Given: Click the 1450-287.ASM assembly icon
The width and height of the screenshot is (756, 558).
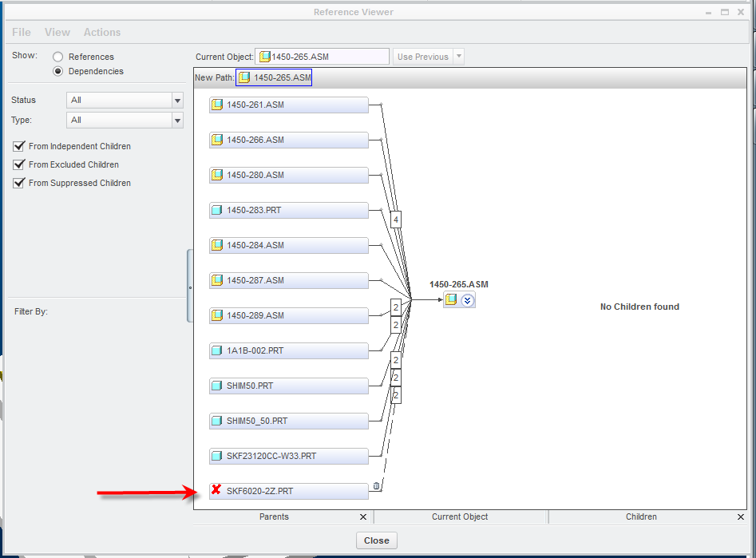Looking at the screenshot, I should tap(217, 280).
